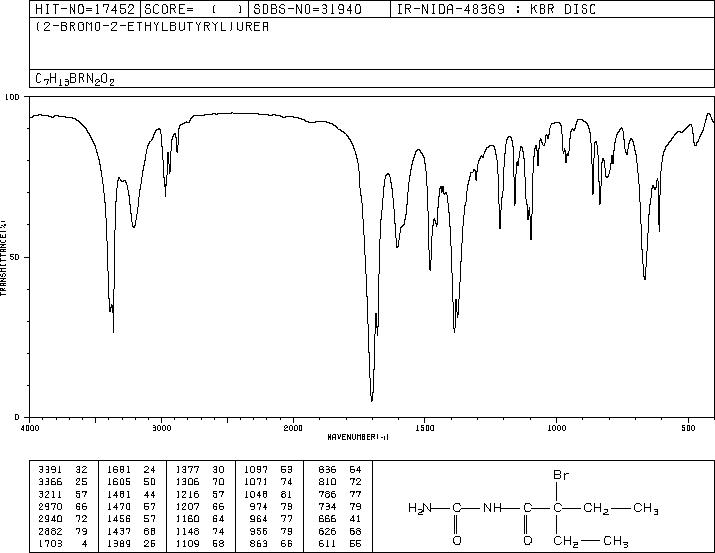Select the (2-bromo-2-ethylbutyryl)urea compound name
715x553 pixels.
coord(152,27)
